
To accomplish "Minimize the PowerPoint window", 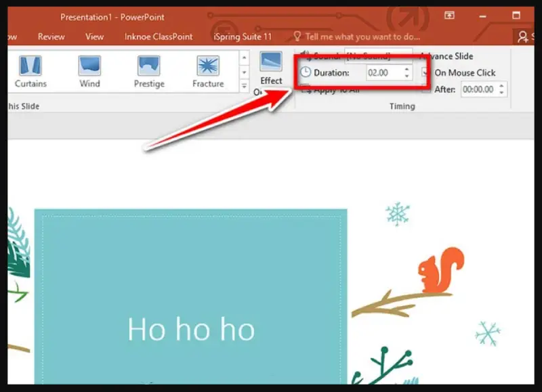I will [483, 16].
